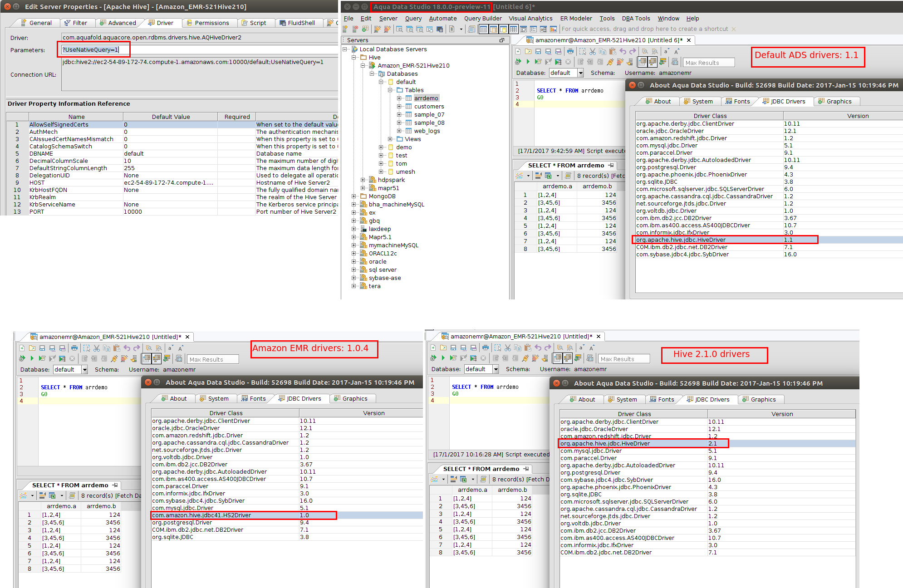
Task: Dismiss the quick access shortcut hint
Action: (734, 29)
